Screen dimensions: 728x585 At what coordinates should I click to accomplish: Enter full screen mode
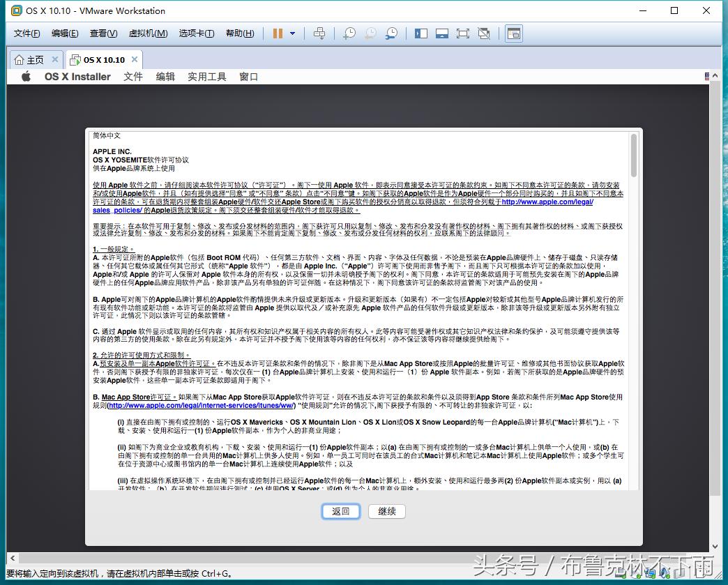(x=464, y=33)
